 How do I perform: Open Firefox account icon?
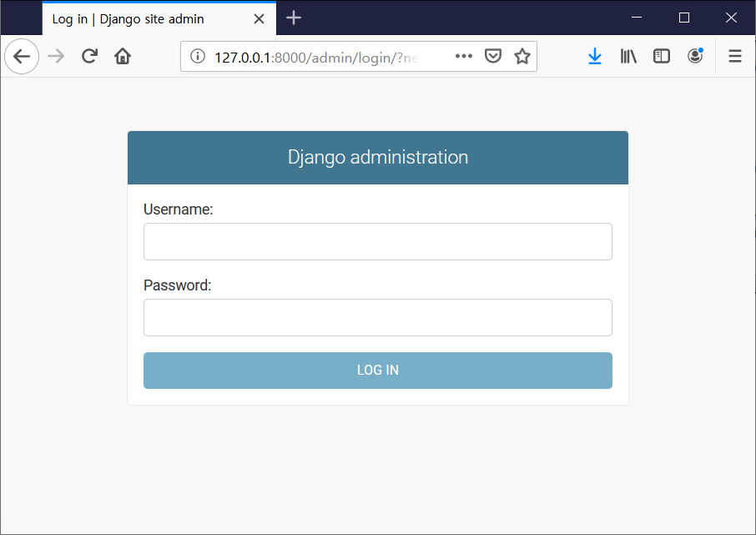695,56
